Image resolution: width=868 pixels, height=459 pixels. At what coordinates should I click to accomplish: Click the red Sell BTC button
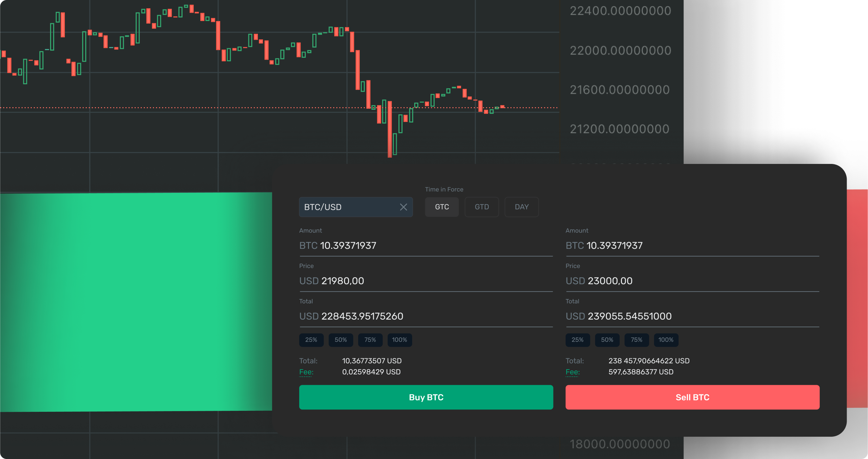(x=692, y=397)
